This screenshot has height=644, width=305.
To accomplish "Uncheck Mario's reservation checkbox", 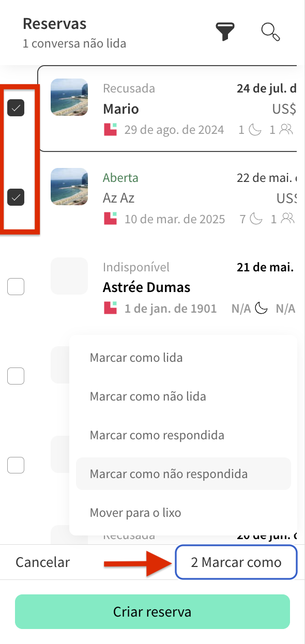I will pyautogui.click(x=16, y=108).
